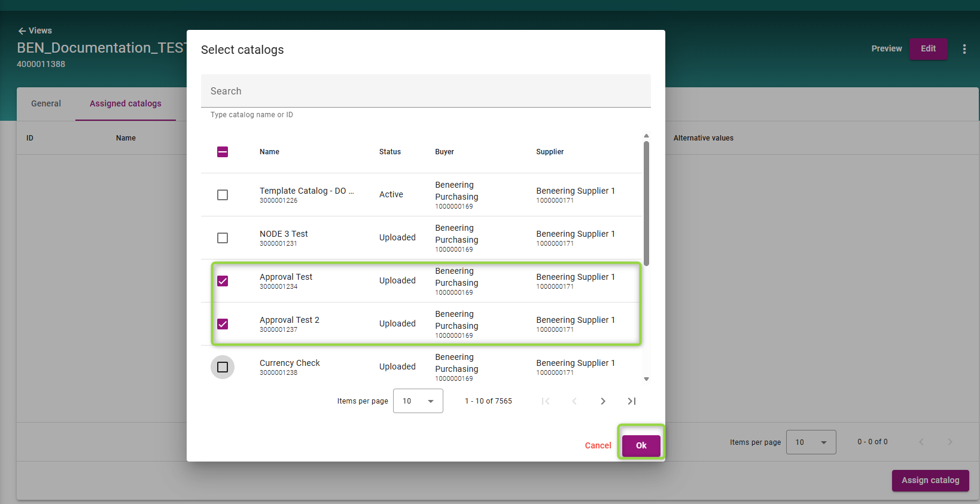
Task: Open the three-dot more options menu
Action: coord(964,49)
